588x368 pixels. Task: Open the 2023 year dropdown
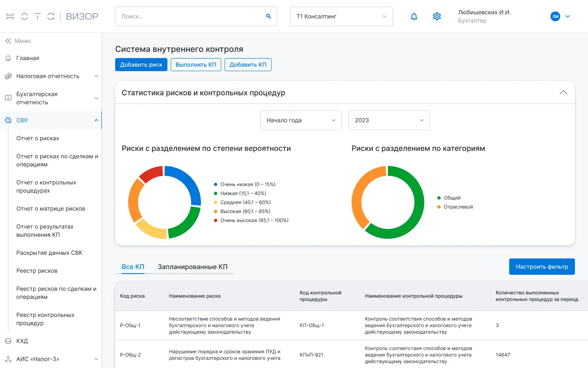[x=389, y=120]
